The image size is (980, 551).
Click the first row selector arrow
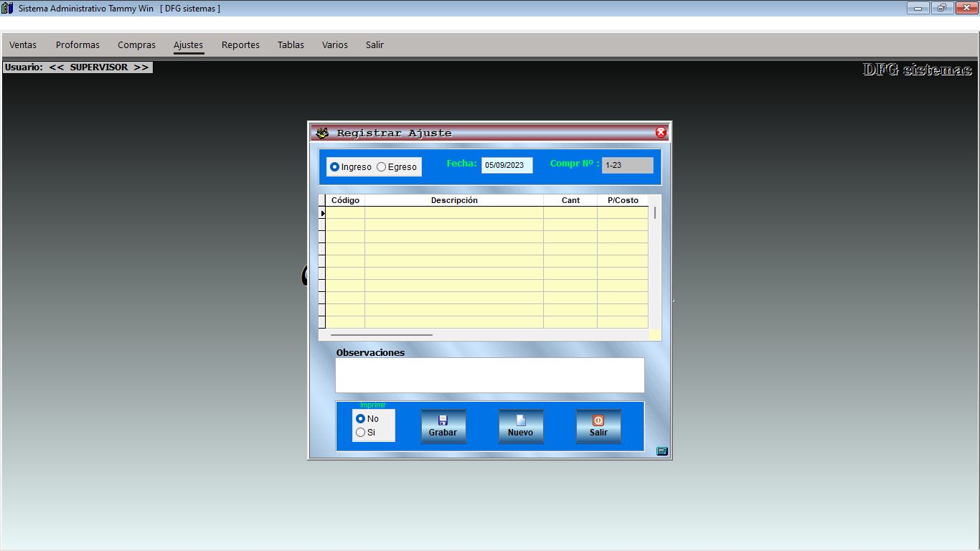(x=322, y=213)
